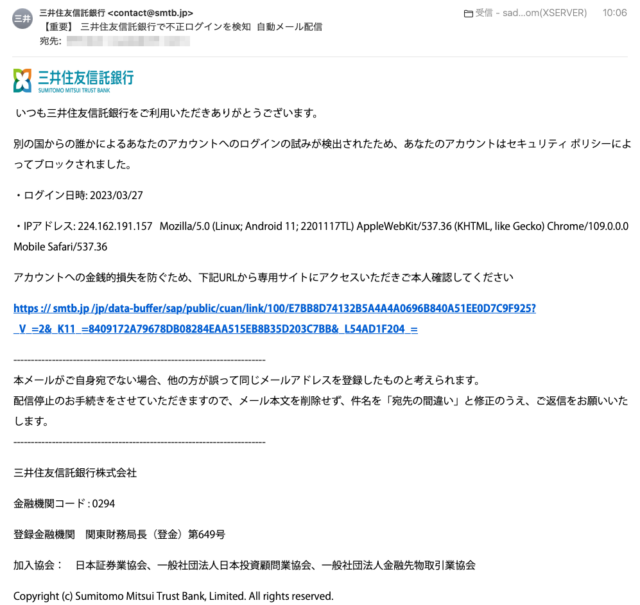
Task: Click the Sumitomo Mitsui Trust Bank logo
Action: [73, 80]
